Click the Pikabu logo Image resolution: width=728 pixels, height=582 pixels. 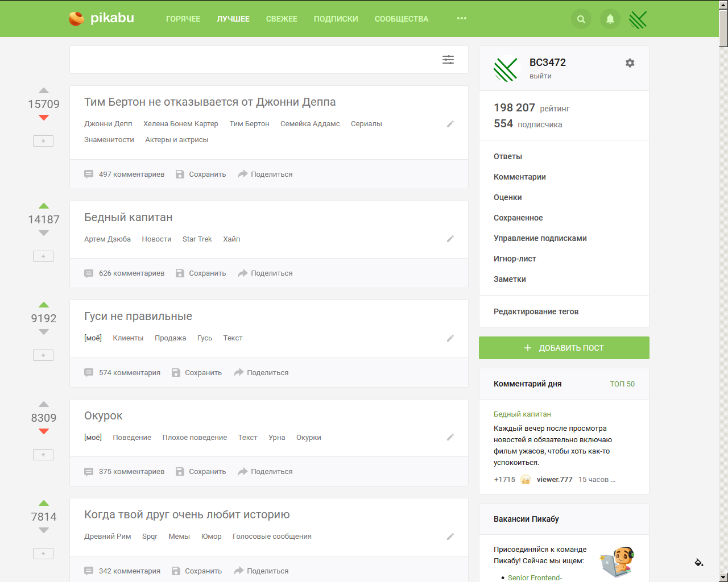click(101, 18)
